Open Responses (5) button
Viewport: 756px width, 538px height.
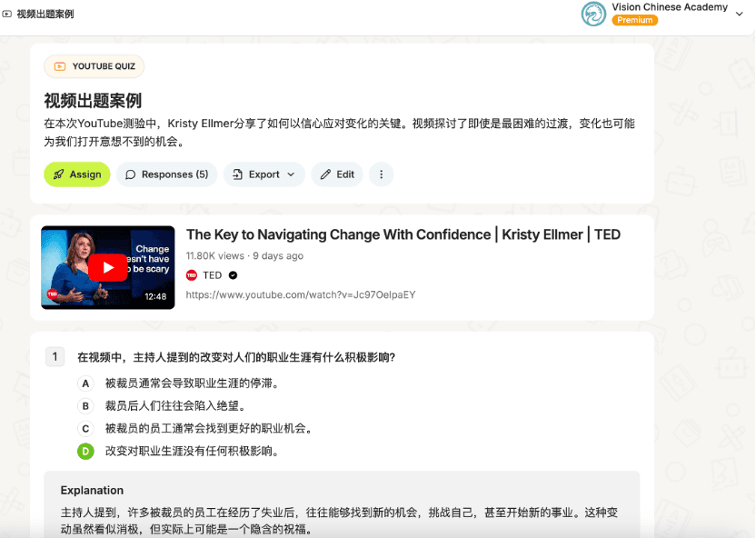(x=167, y=174)
